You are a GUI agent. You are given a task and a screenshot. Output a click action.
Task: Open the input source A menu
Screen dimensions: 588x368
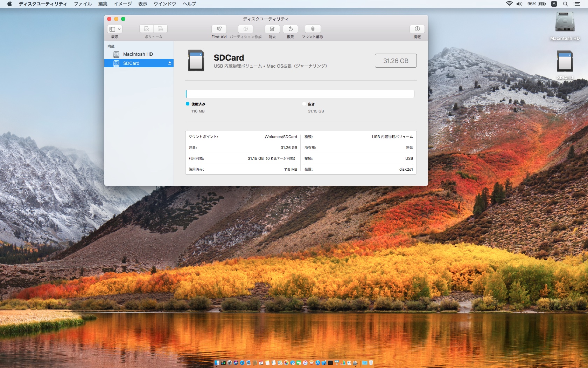point(554,4)
